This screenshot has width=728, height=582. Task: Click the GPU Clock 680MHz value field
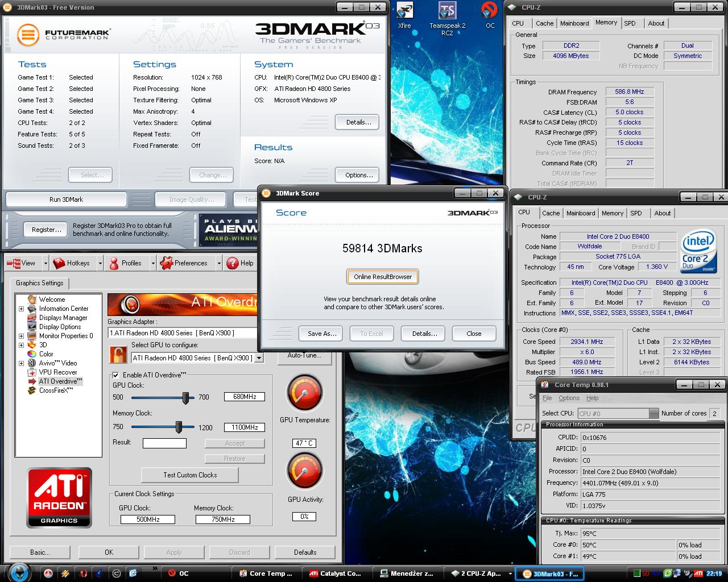(245, 397)
